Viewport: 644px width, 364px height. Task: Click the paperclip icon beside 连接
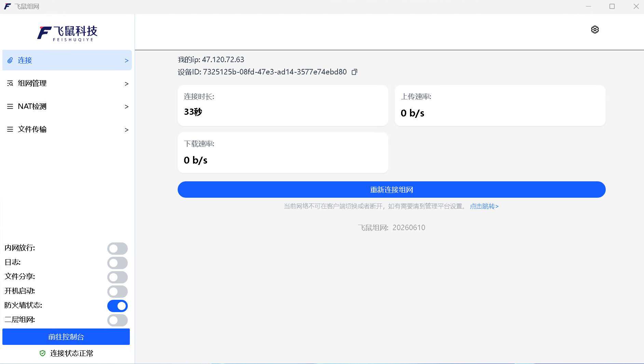(x=10, y=60)
